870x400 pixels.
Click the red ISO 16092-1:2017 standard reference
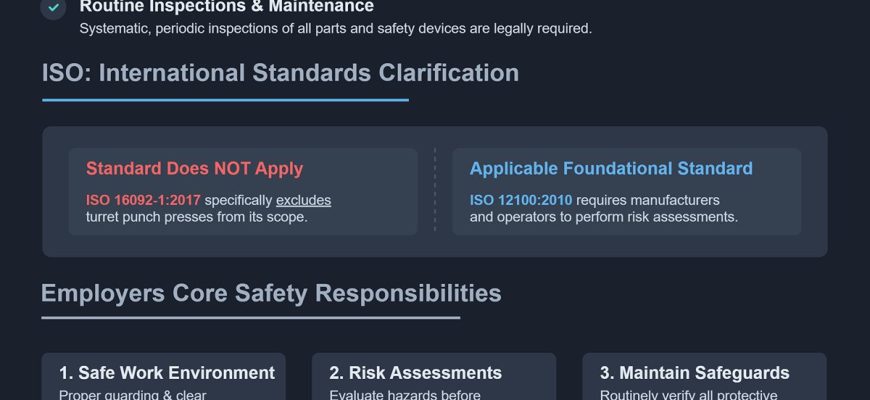pos(143,200)
